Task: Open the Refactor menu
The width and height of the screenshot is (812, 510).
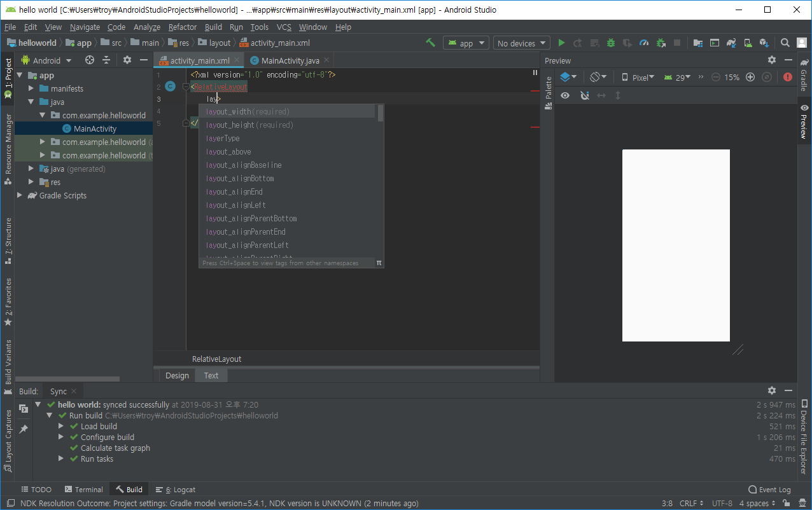Action: pyautogui.click(x=183, y=27)
